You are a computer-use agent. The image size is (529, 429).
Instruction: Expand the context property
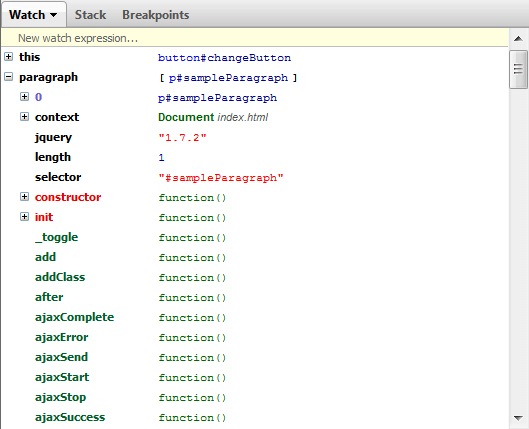pos(24,117)
